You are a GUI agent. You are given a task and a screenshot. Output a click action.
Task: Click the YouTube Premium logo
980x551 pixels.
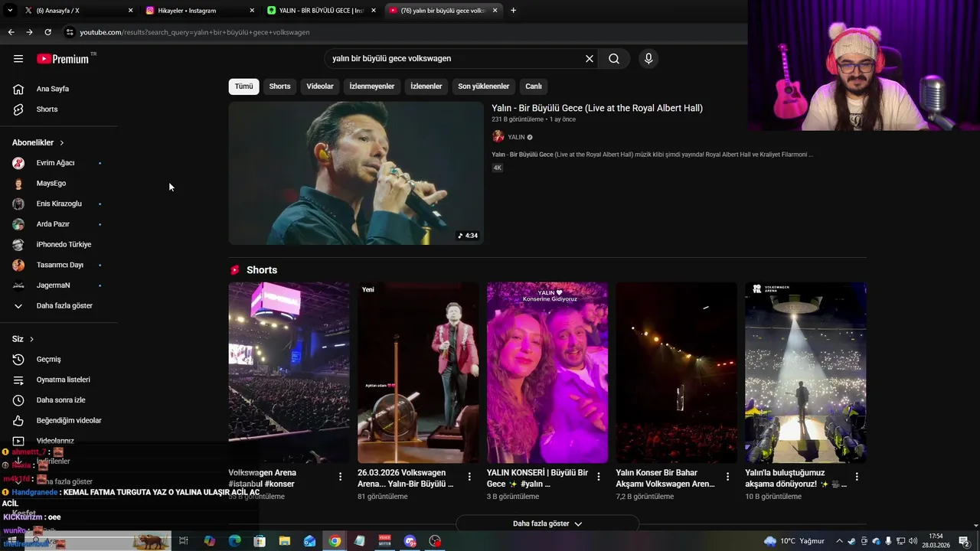[63, 59]
